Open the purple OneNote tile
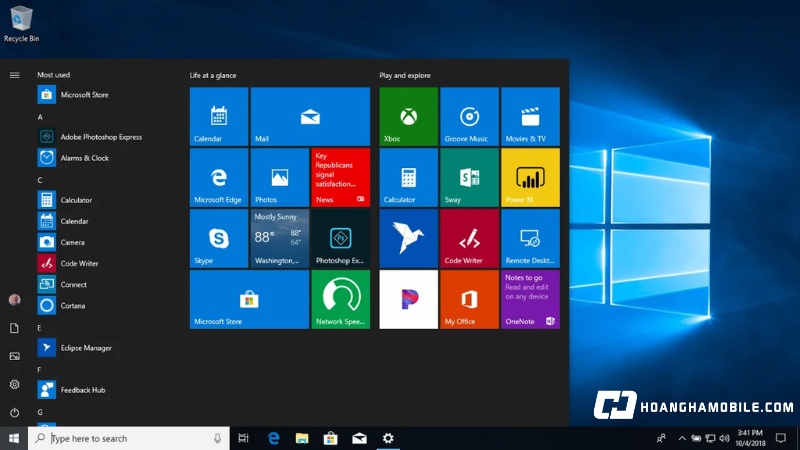800x450 pixels. click(531, 299)
